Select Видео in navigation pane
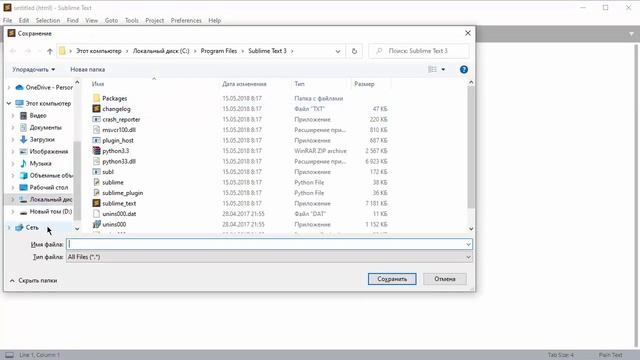 tap(38, 116)
